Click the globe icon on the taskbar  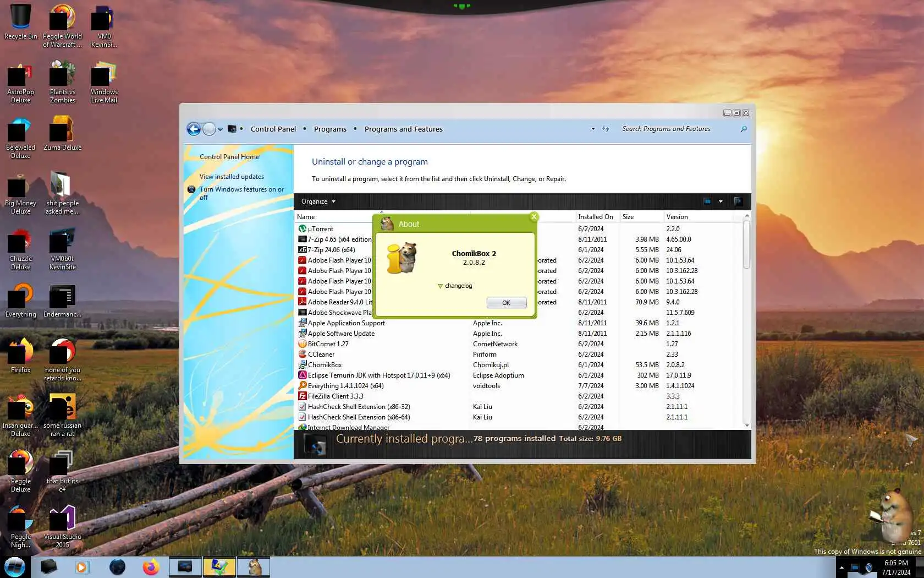117,567
